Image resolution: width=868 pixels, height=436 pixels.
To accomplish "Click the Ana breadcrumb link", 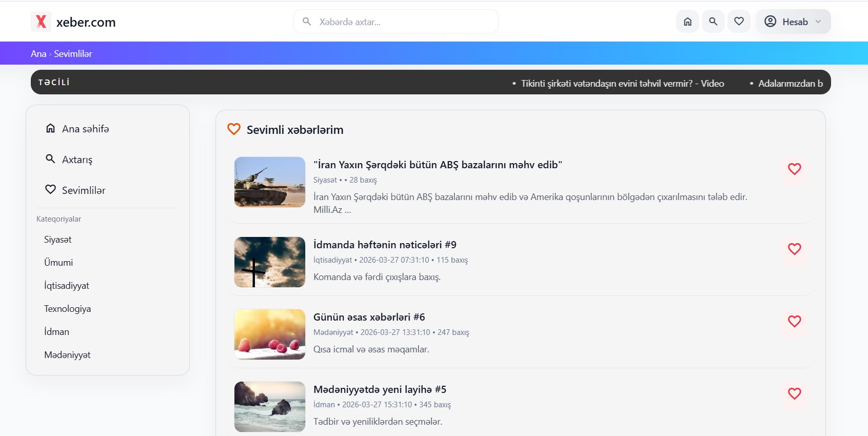I will tap(38, 54).
